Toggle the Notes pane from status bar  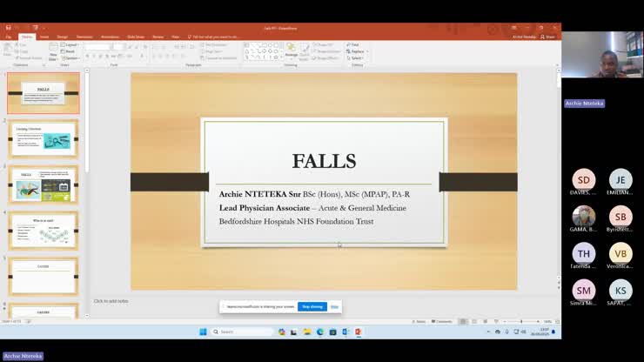(x=419, y=321)
